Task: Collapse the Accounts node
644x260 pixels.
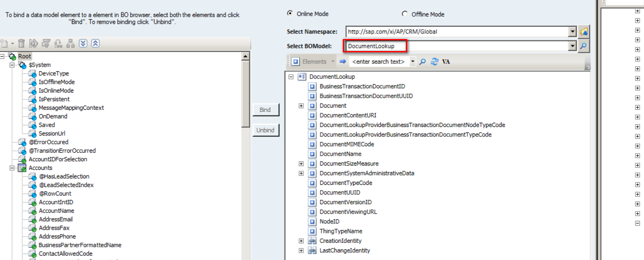Action: click(x=12, y=168)
